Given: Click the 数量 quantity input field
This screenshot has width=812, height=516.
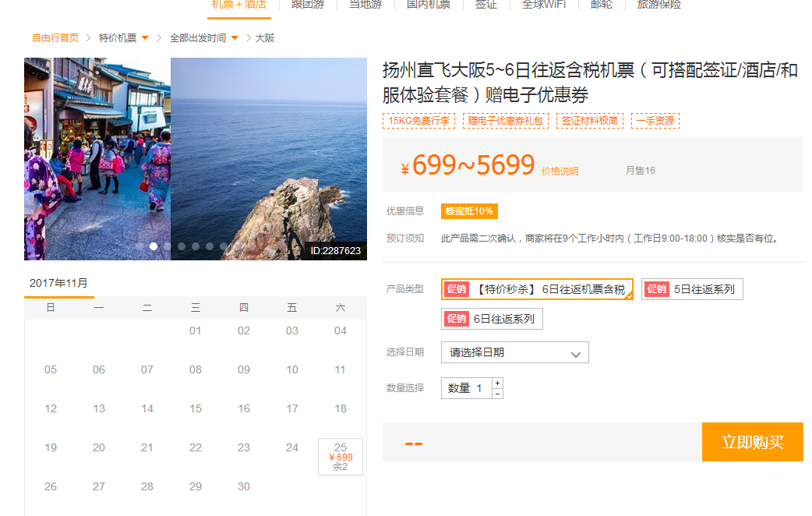Looking at the screenshot, I should pos(467,388).
